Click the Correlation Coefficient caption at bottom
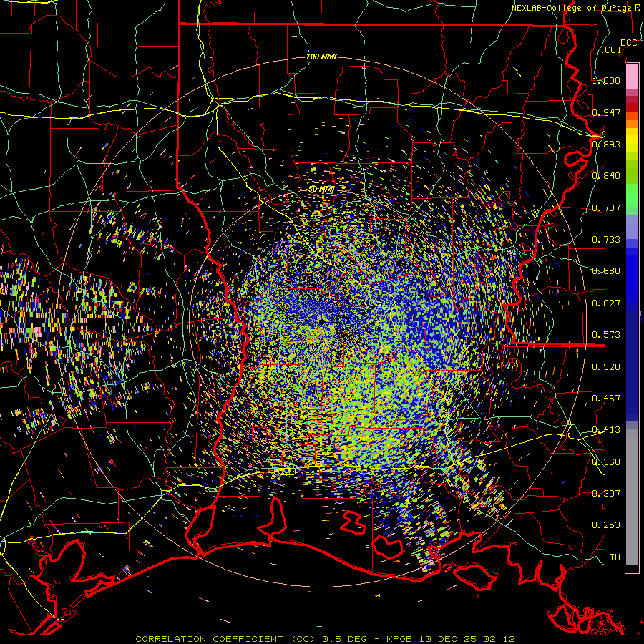644x644 pixels. [325, 639]
